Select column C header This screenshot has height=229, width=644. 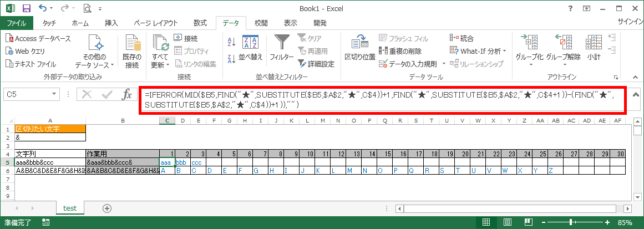[167, 120]
